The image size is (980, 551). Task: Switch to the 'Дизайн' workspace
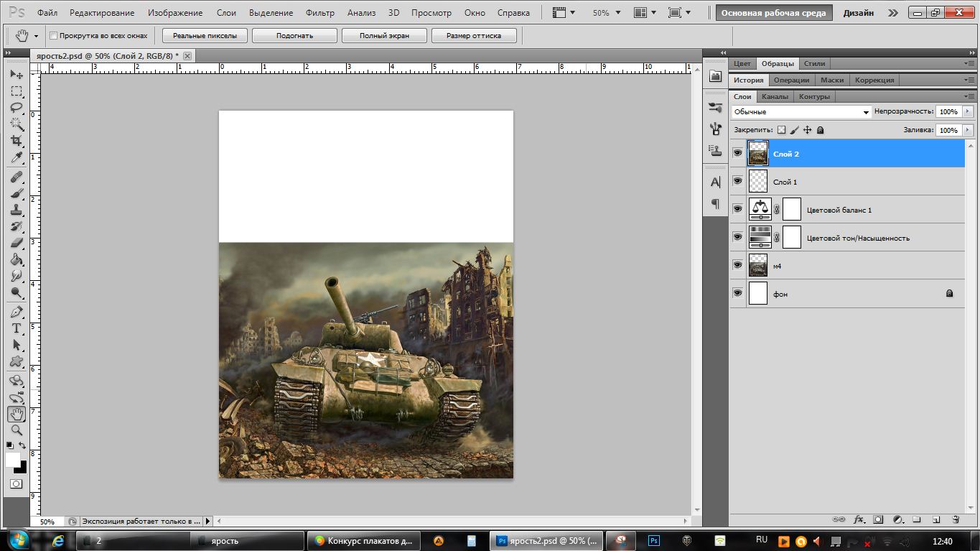pos(859,13)
